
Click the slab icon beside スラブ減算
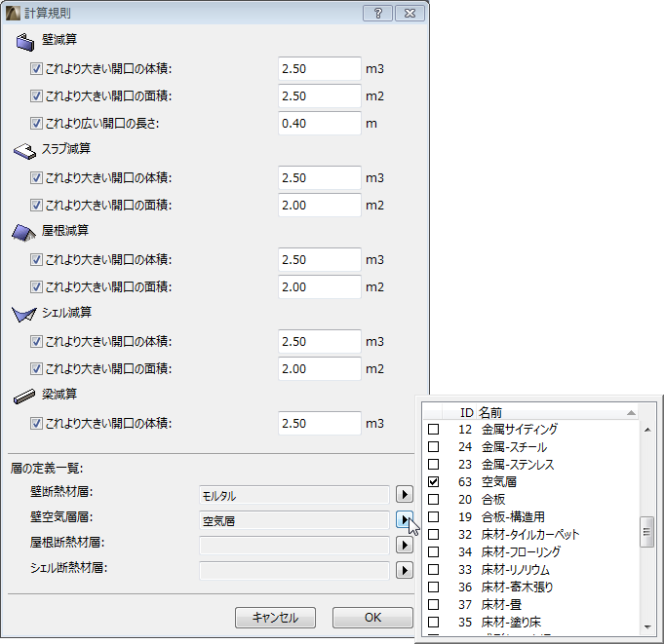tap(24, 151)
